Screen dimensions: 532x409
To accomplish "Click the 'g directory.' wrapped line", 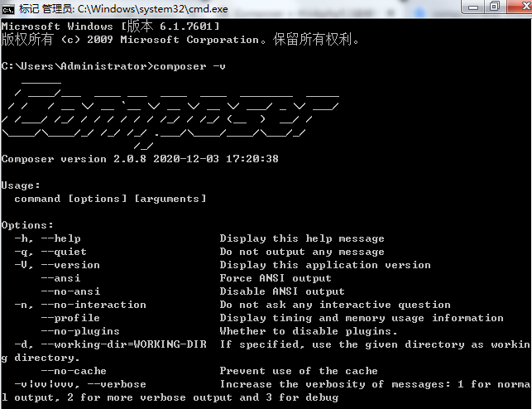I will (41, 358).
